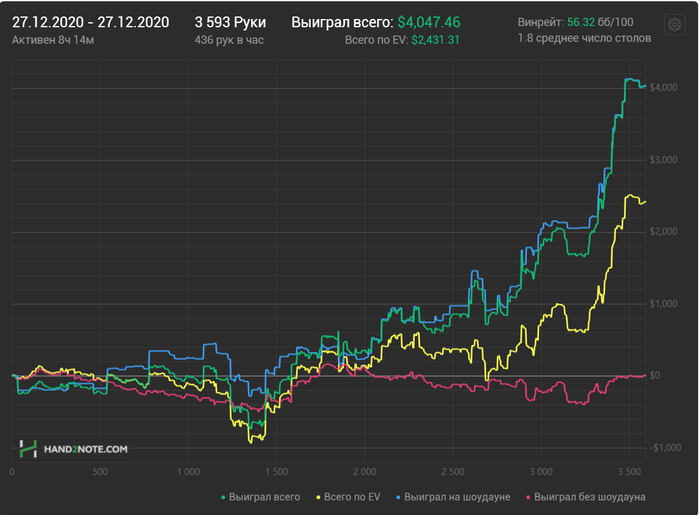Screen dimensions: 700x515
Task: Click the 'Винрейт:' label
Action: click(541, 22)
